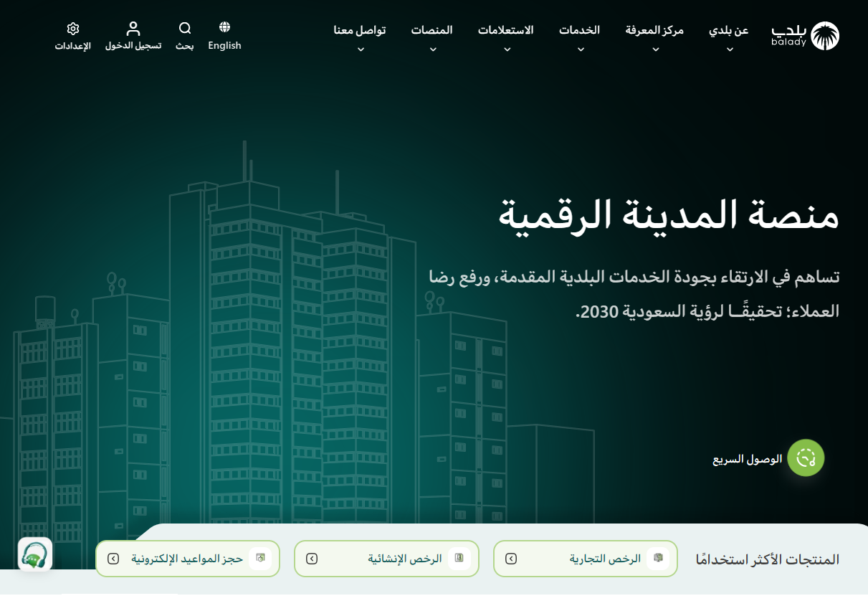
Task: Open the مركز المعرفة menu
Action: (654, 30)
